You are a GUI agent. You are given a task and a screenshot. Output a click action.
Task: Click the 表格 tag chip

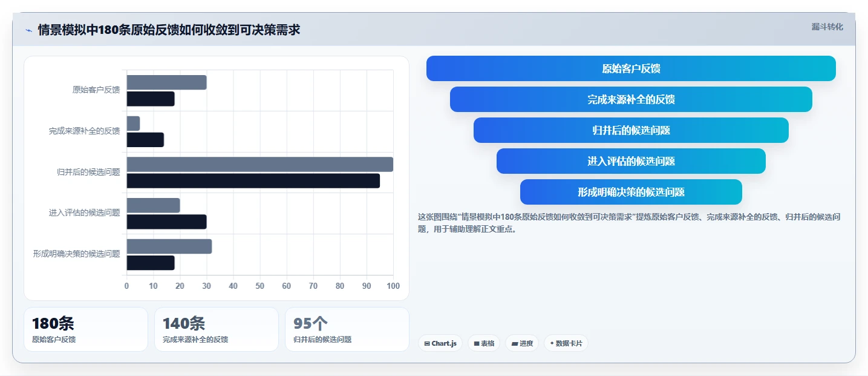click(x=484, y=343)
